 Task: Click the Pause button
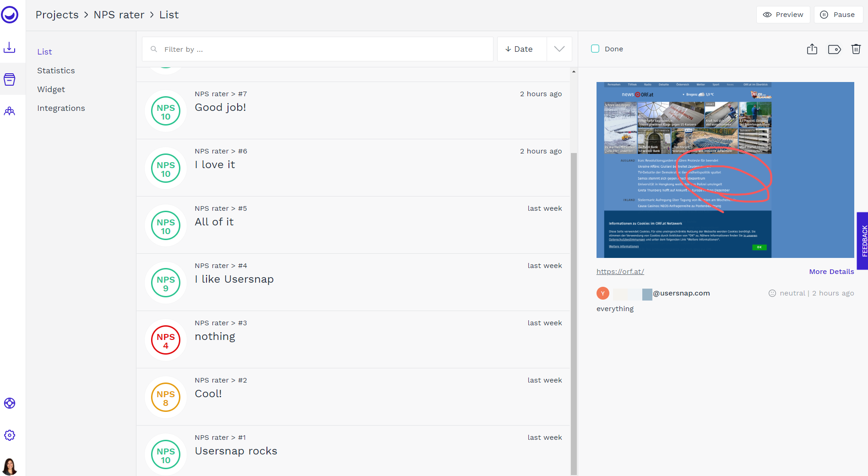coord(838,15)
